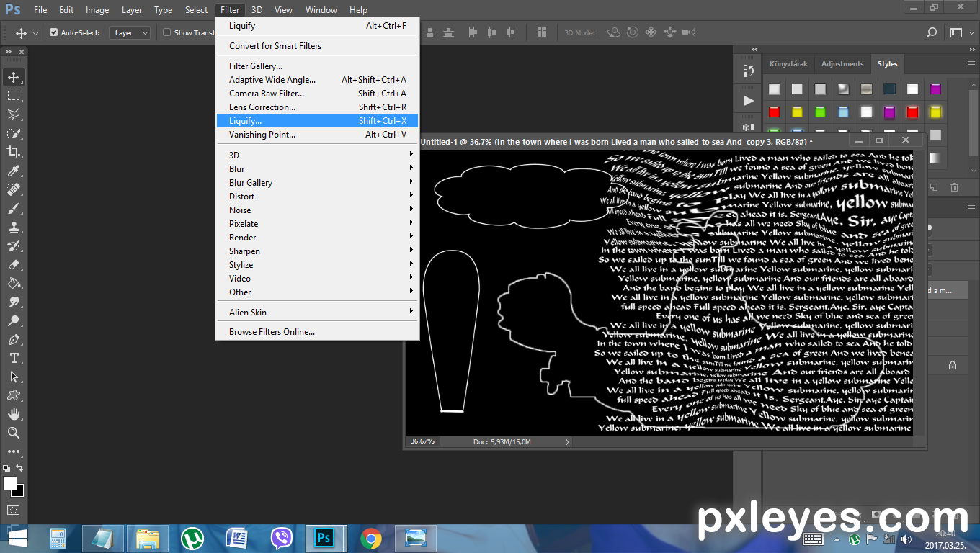
Task: Switch to the Könyvtárak tab
Action: (788, 63)
